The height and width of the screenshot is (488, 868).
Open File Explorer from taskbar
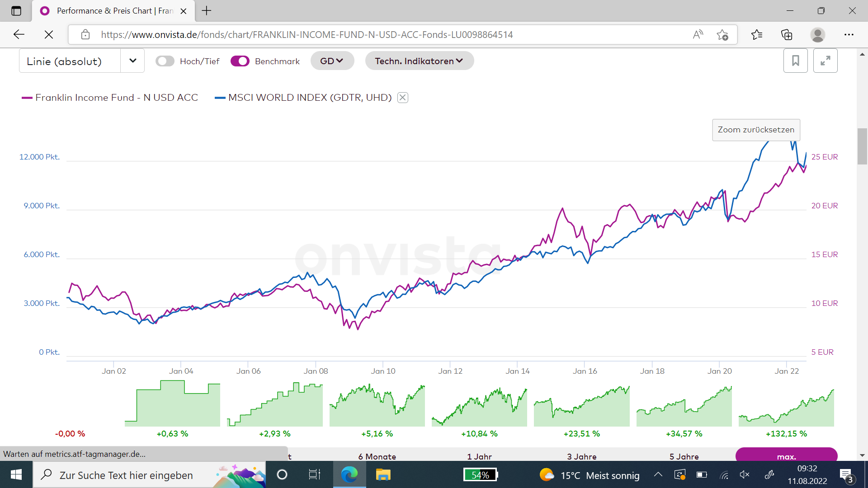pyautogui.click(x=383, y=475)
